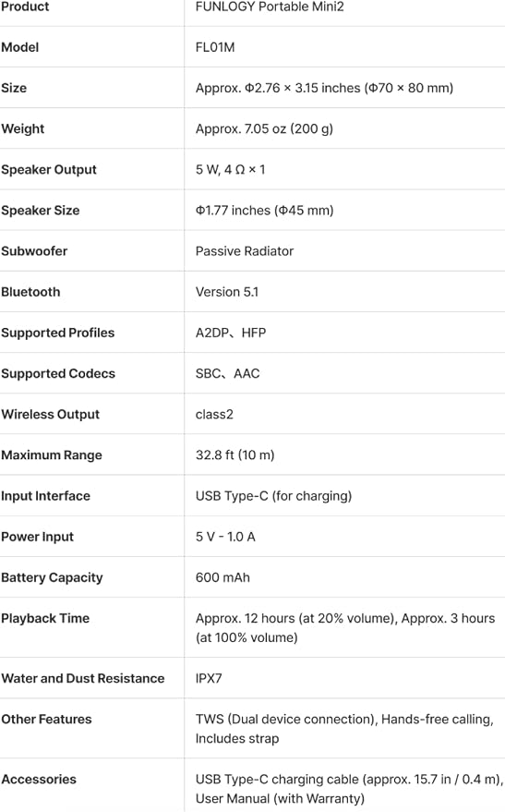Click the FUNLOGY Portable Mini2 product name
The width and height of the screenshot is (505, 812).
[x=269, y=6]
